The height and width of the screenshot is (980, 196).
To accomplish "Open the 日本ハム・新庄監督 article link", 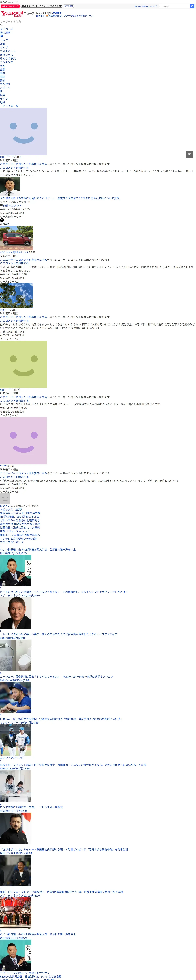I will (x=61, y=719).
